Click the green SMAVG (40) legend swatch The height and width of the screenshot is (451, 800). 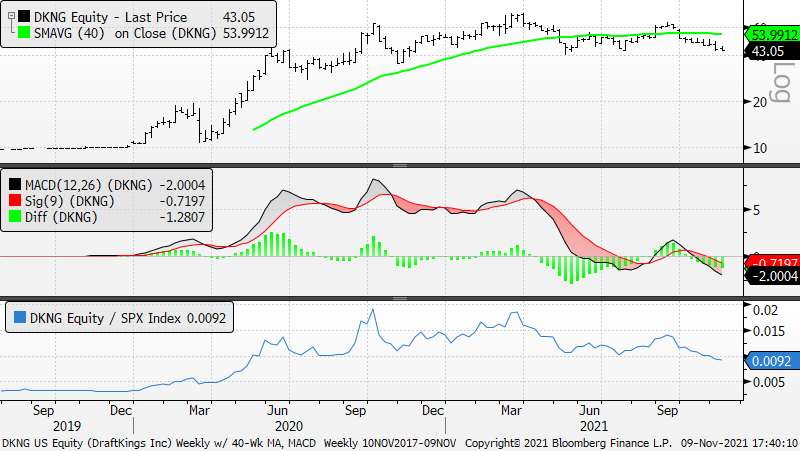coord(23,33)
